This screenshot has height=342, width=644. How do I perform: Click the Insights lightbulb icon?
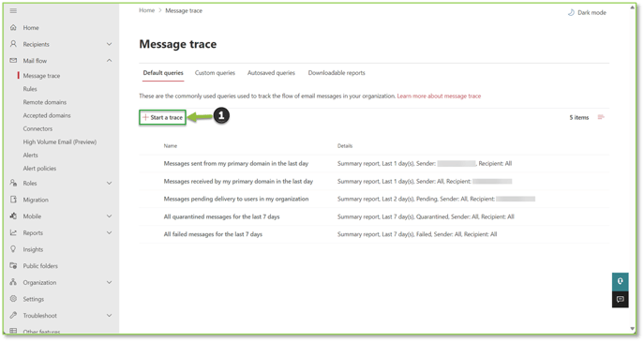pos(13,249)
